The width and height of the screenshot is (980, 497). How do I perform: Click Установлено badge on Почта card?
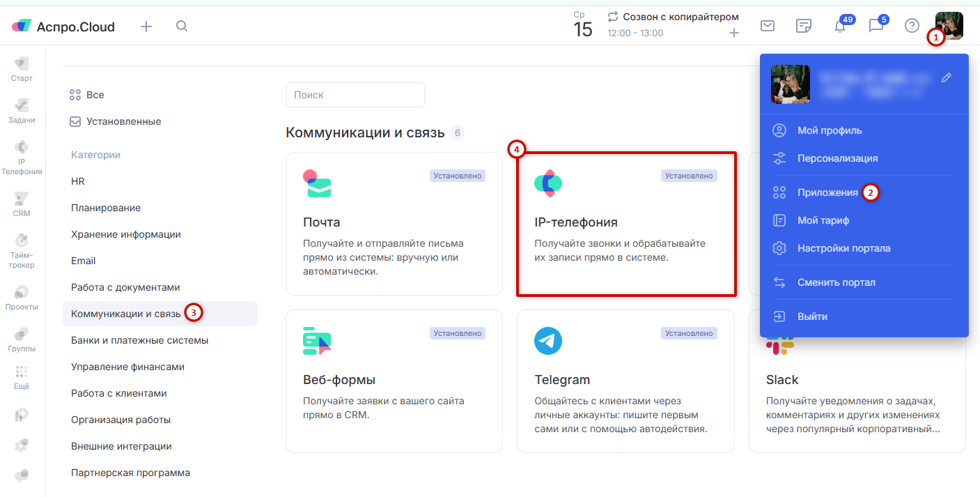458,176
